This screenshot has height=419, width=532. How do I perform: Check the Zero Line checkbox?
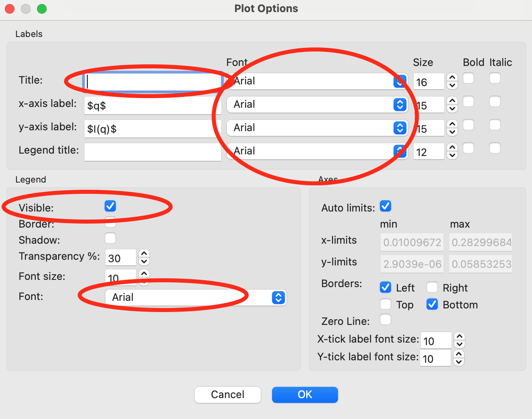pyautogui.click(x=386, y=320)
